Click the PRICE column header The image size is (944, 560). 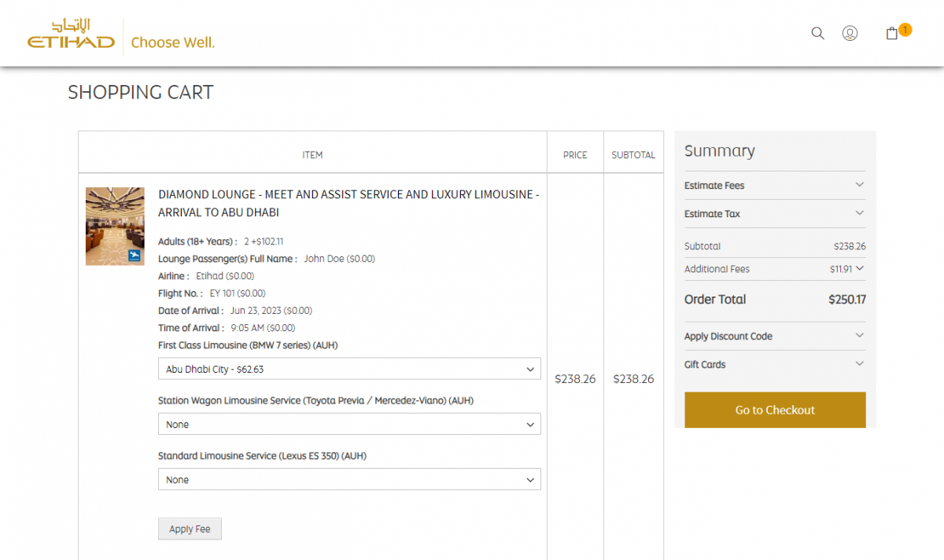pos(575,155)
